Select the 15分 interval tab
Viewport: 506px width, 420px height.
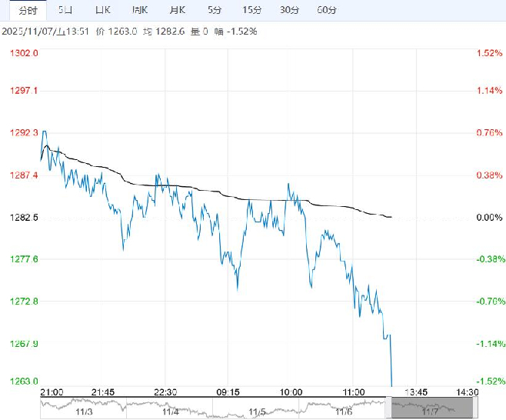[x=251, y=10]
